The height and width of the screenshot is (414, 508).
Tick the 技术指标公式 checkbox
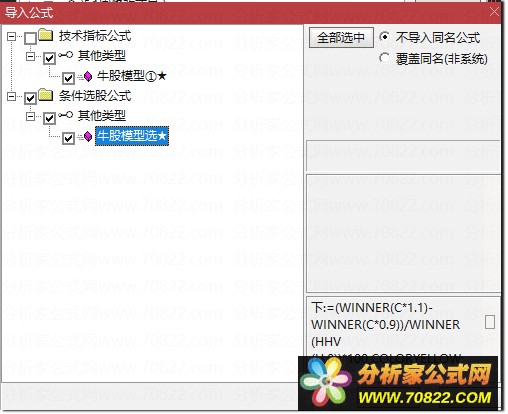[x=30, y=38]
